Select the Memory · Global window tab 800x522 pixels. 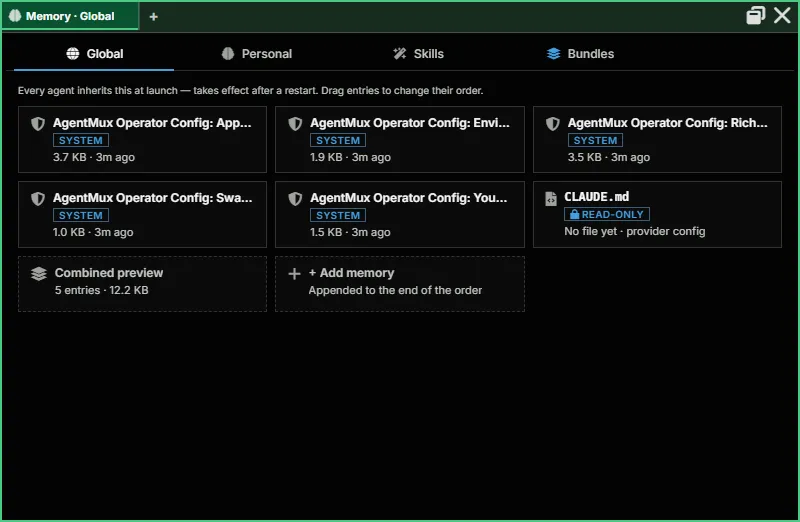pyautogui.click(x=70, y=16)
